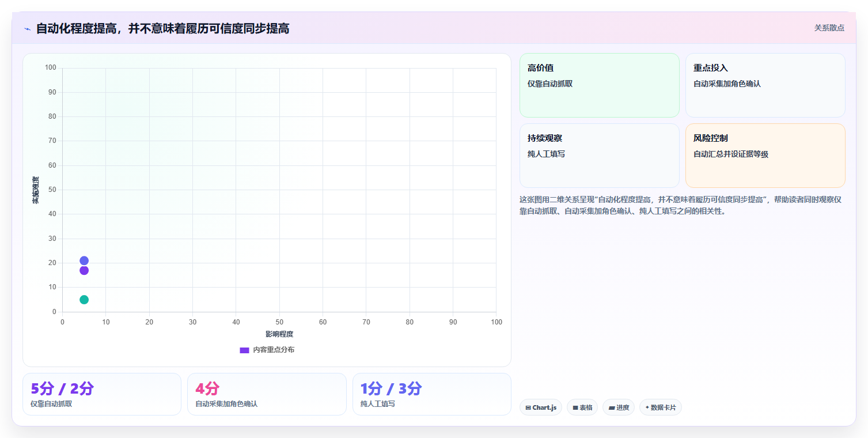Select the 高价值 quadrant card

pyautogui.click(x=600, y=85)
